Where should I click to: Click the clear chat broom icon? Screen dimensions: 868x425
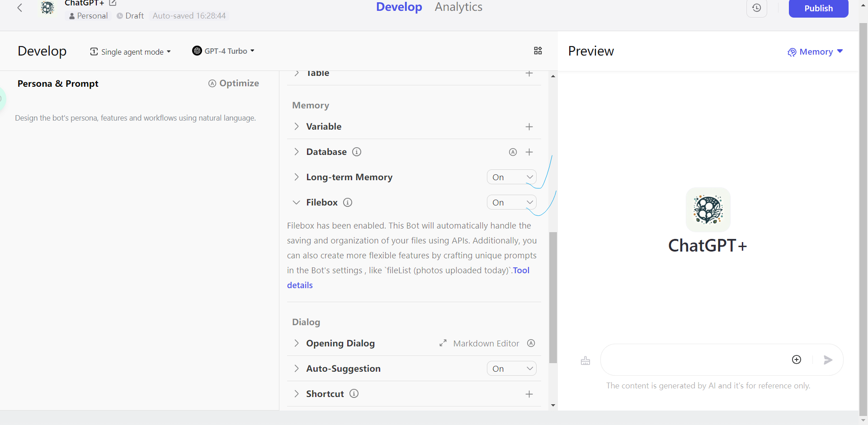pos(585,360)
